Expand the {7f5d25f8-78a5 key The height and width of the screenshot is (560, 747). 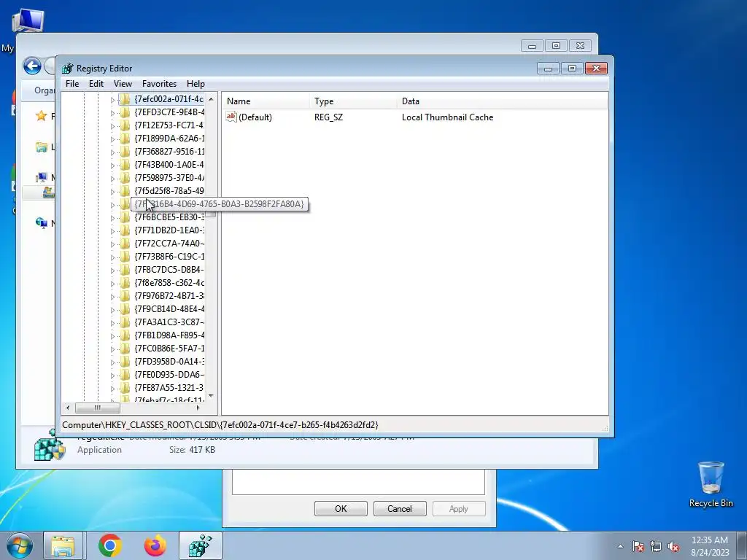tap(112, 192)
